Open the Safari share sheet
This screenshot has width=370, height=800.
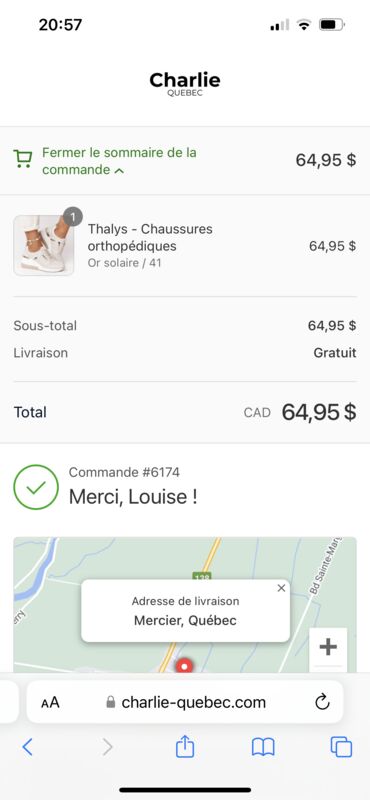point(185,746)
